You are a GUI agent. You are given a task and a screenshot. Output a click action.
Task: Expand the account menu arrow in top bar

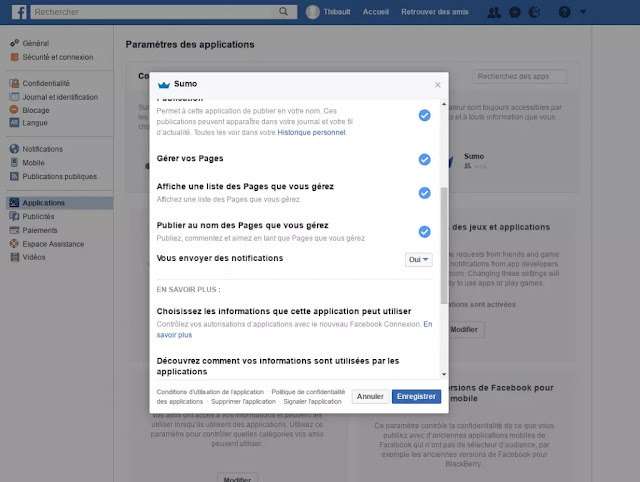[x=583, y=12]
